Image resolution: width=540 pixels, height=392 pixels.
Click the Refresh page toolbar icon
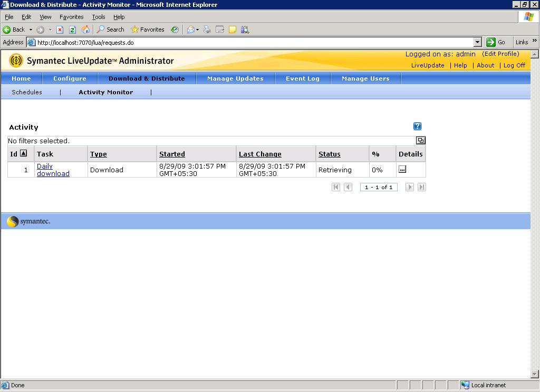pyautogui.click(x=72, y=30)
